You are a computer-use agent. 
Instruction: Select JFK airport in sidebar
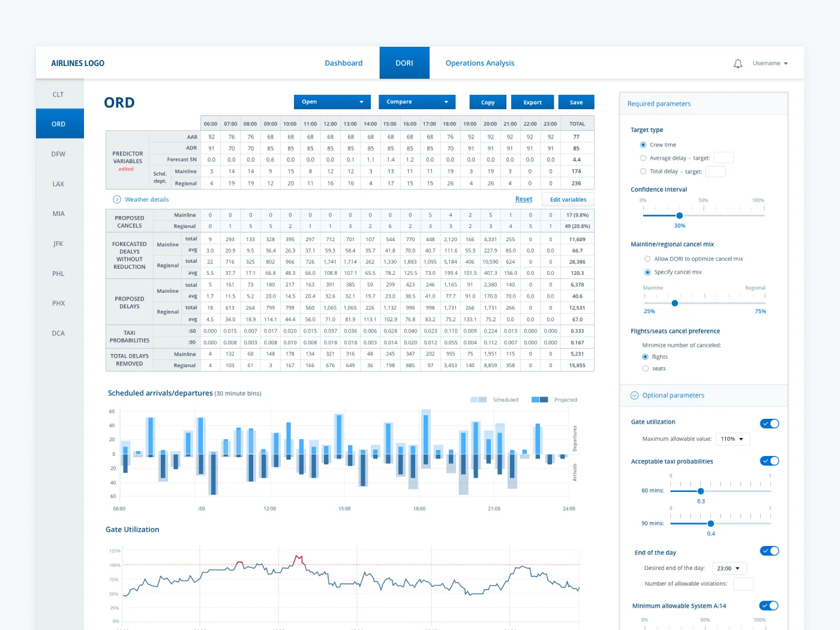click(58, 244)
